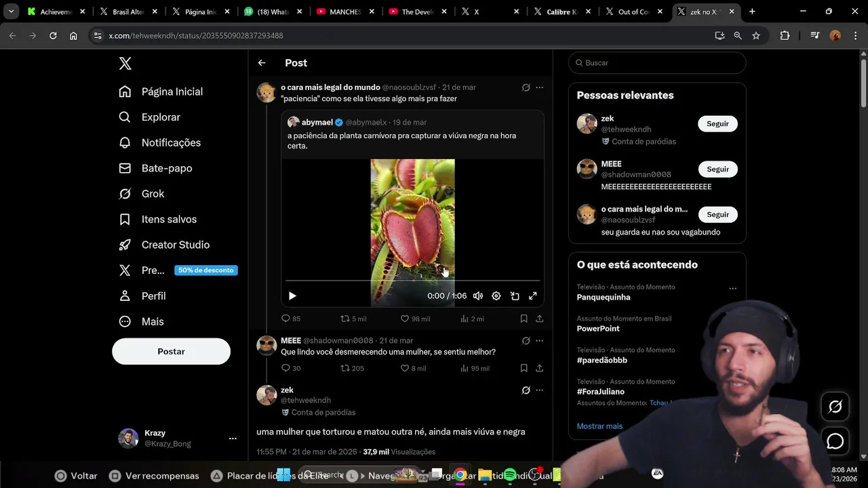
Task: Open more options on MEEE post
Action: (539, 341)
